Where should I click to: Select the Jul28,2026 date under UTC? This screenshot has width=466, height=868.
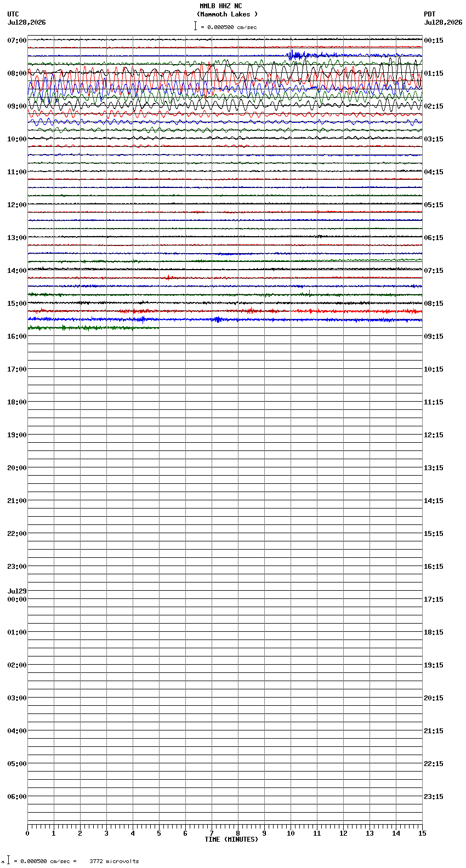(x=27, y=22)
